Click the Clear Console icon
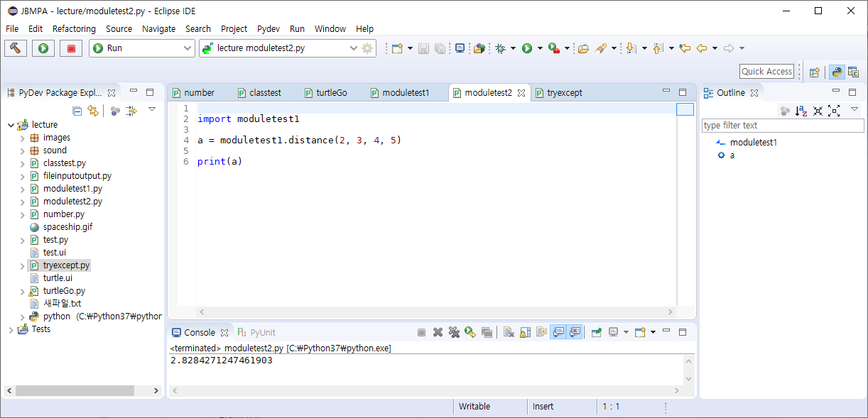The width and height of the screenshot is (868, 418). [509, 332]
